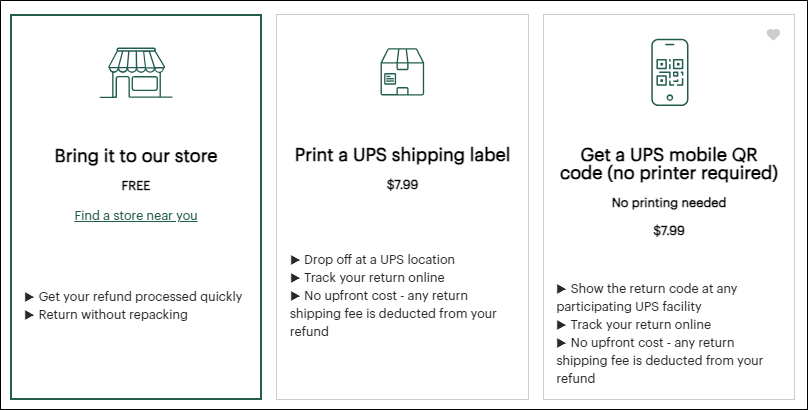Click the FREE price label
This screenshot has height=410, width=808.
pos(136,185)
